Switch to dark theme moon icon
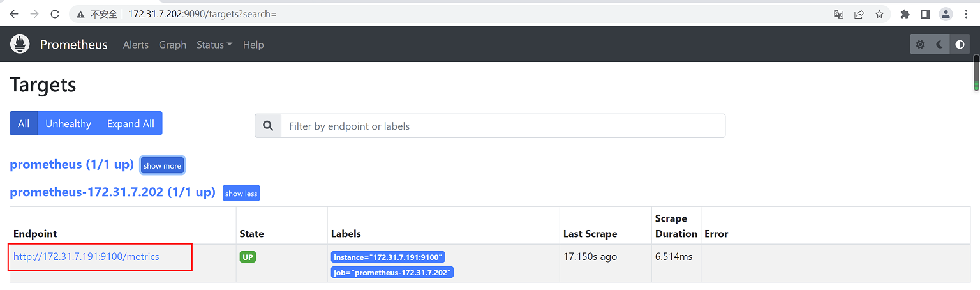 940,45
